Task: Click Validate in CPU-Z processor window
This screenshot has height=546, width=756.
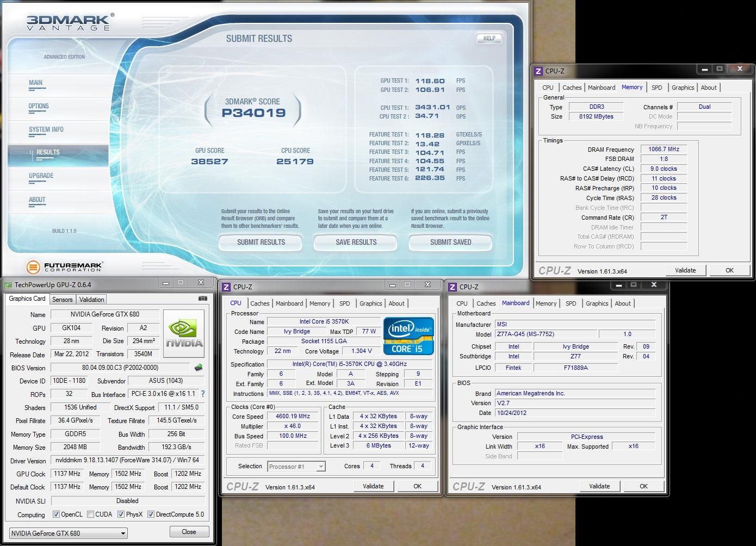Action: coord(373,486)
